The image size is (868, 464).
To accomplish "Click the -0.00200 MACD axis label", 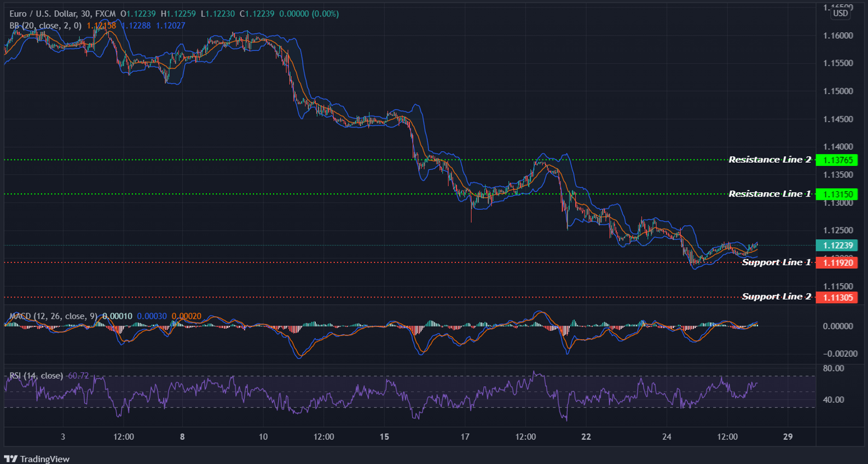I will tap(840, 354).
